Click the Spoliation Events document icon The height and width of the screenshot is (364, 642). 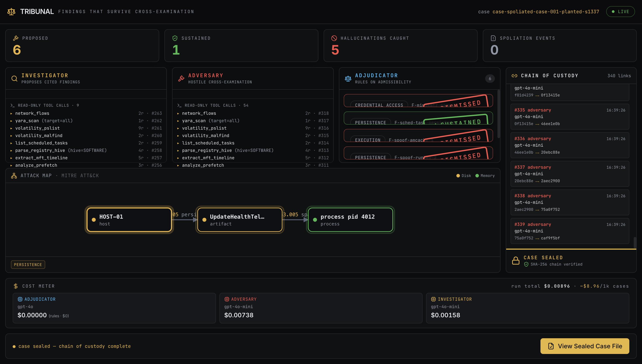[x=493, y=38]
